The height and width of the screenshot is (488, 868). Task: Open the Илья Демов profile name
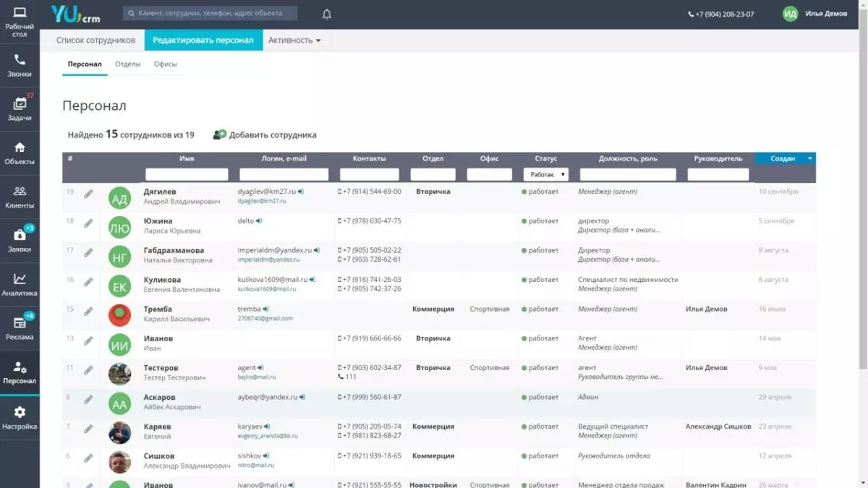tap(826, 14)
